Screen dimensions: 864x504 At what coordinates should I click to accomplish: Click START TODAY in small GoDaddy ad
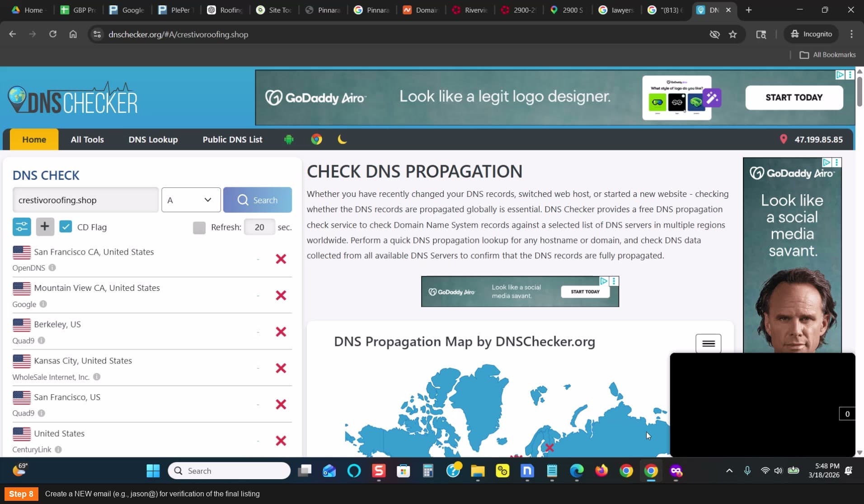585,292
